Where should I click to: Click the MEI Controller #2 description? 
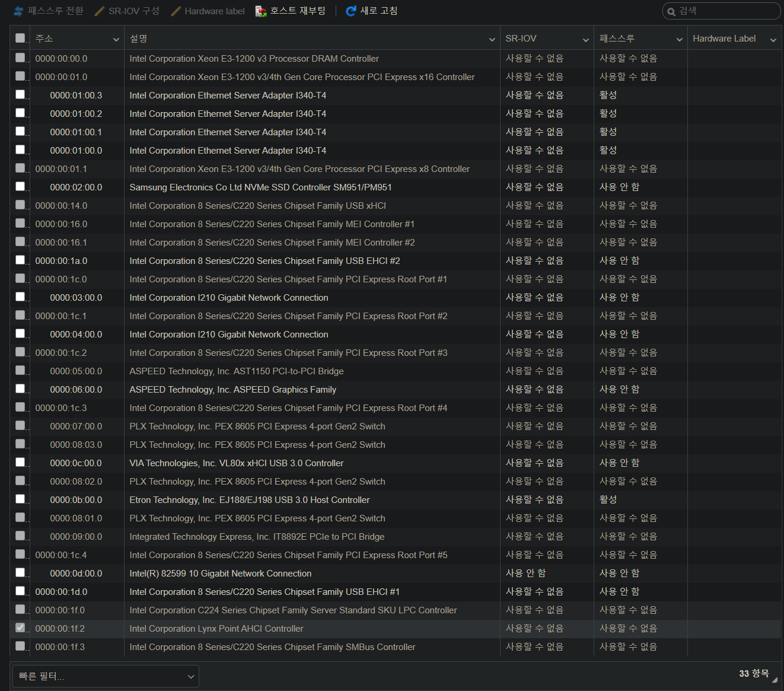[x=272, y=243]
